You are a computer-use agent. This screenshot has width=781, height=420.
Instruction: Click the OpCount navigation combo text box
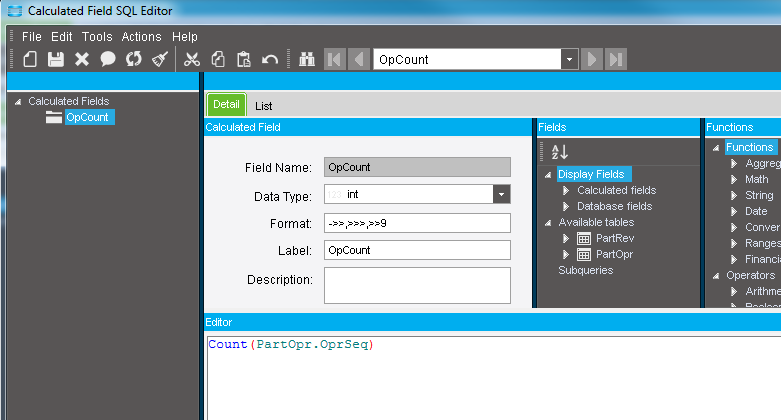(467, 59)
